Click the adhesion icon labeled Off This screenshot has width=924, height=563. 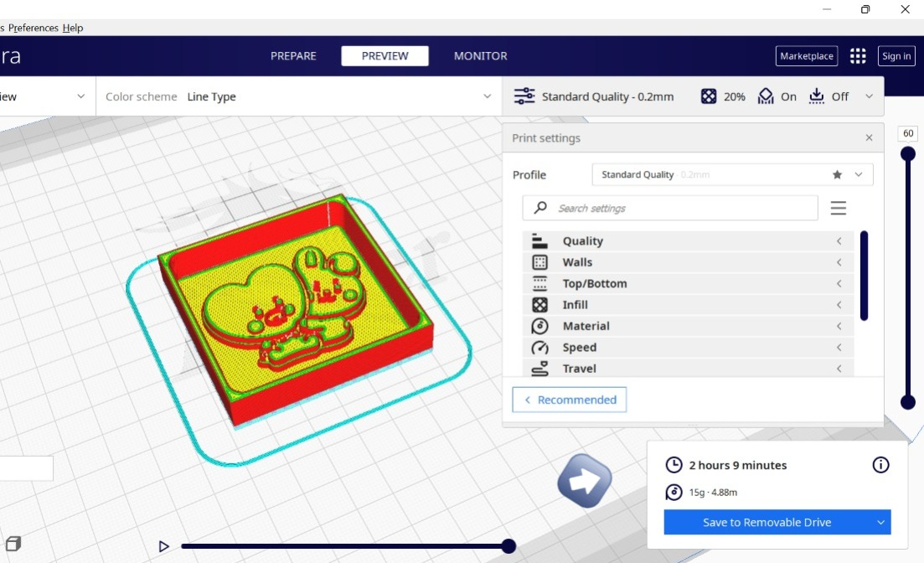pos(816,96)
